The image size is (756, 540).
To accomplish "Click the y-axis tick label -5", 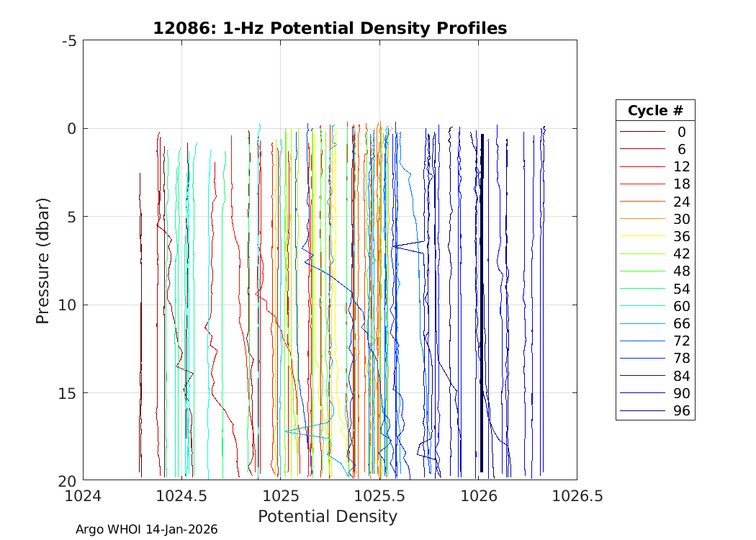I will pyautogui.click(x=70, y=41).
